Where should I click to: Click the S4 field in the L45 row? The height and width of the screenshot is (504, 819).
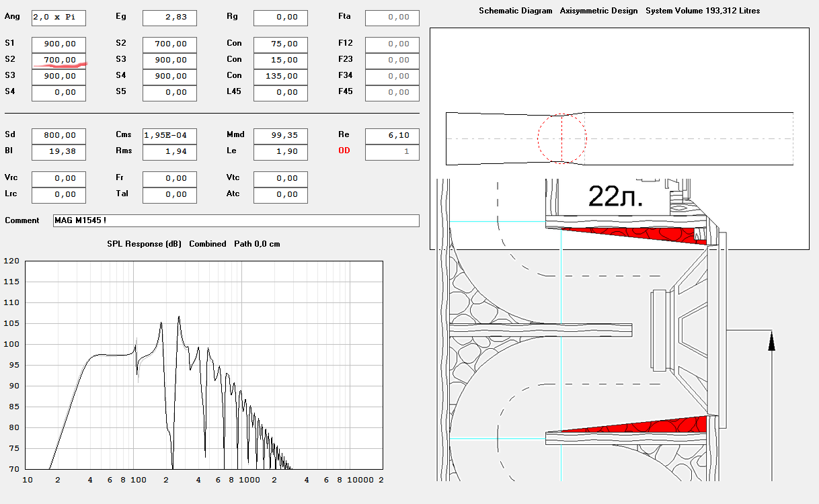coord(58,93)
